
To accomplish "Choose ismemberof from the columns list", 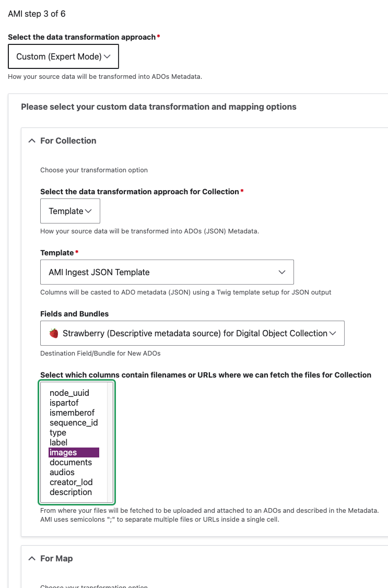I will coord(72,413).
